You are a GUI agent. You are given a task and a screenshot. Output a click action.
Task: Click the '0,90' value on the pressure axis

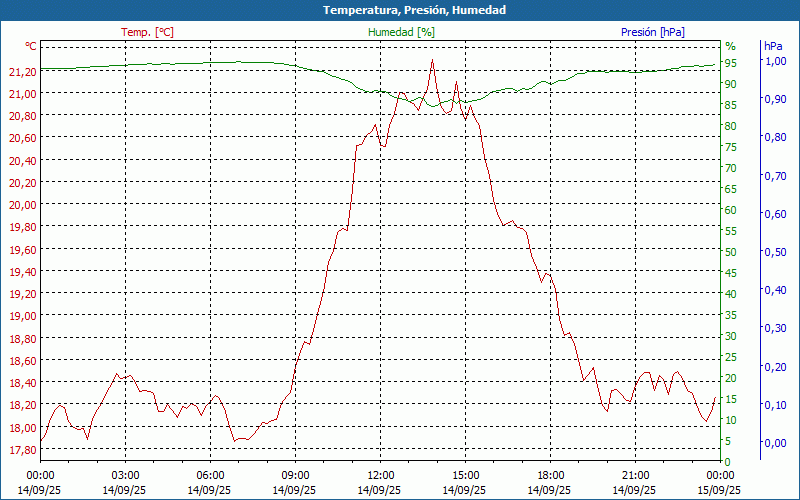pos(776,99)
